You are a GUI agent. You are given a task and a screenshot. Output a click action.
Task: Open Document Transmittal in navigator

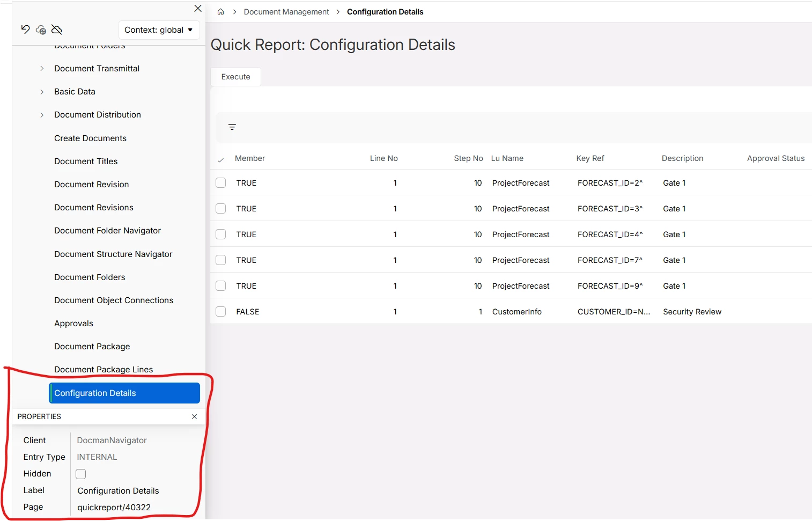[97, 69]
